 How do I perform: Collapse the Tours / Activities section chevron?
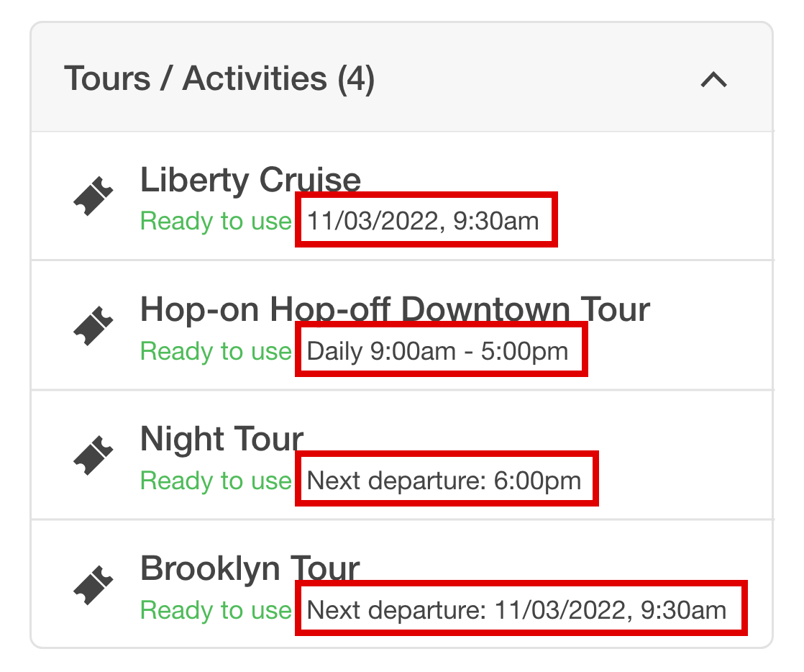[714, 80]
